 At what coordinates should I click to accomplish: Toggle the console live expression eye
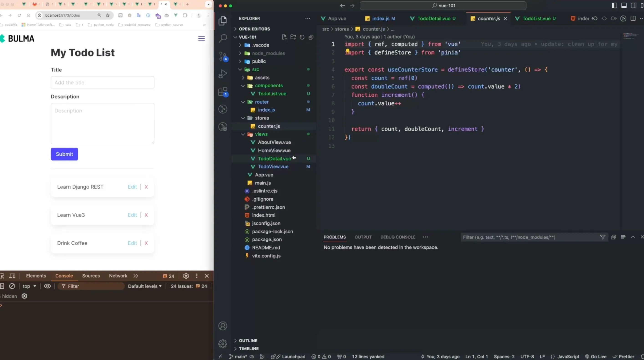click(47, 286)
